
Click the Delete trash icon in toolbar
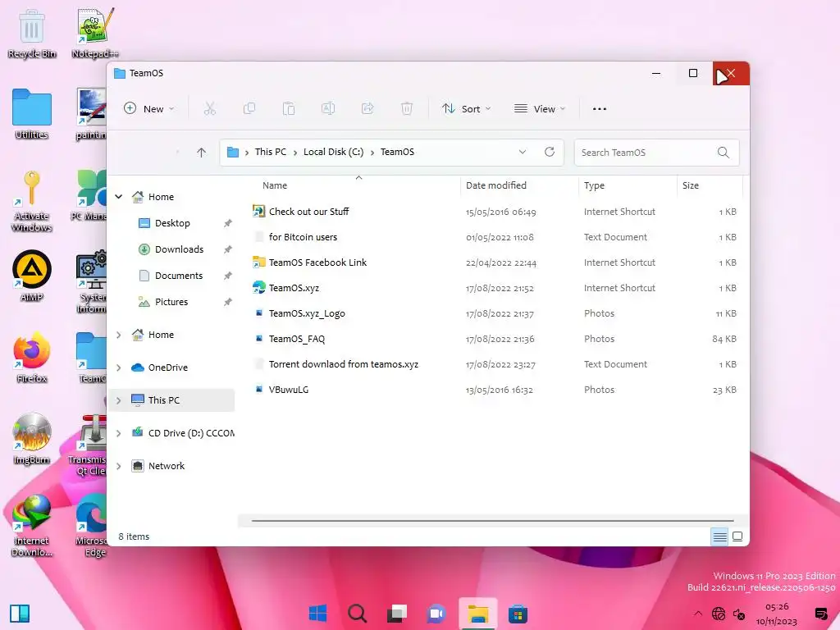pyautogui.click(x=407, y=109)
